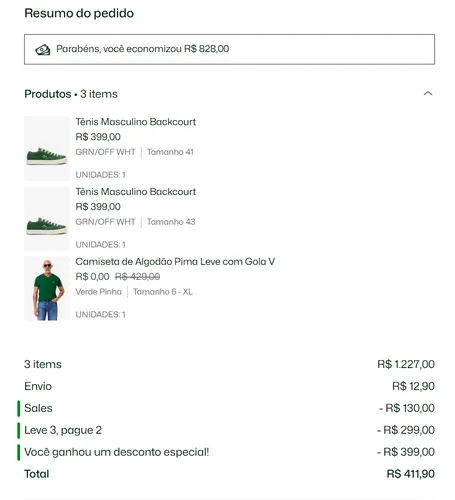455x500 pixels.
Task: Click the savings banner Parabéns message
Action: click(x=143, y=49)
